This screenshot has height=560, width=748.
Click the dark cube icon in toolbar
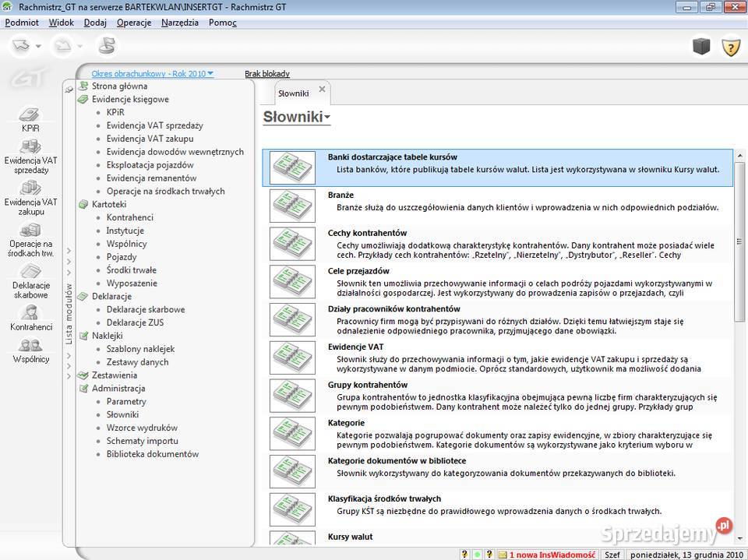(701, 46)
